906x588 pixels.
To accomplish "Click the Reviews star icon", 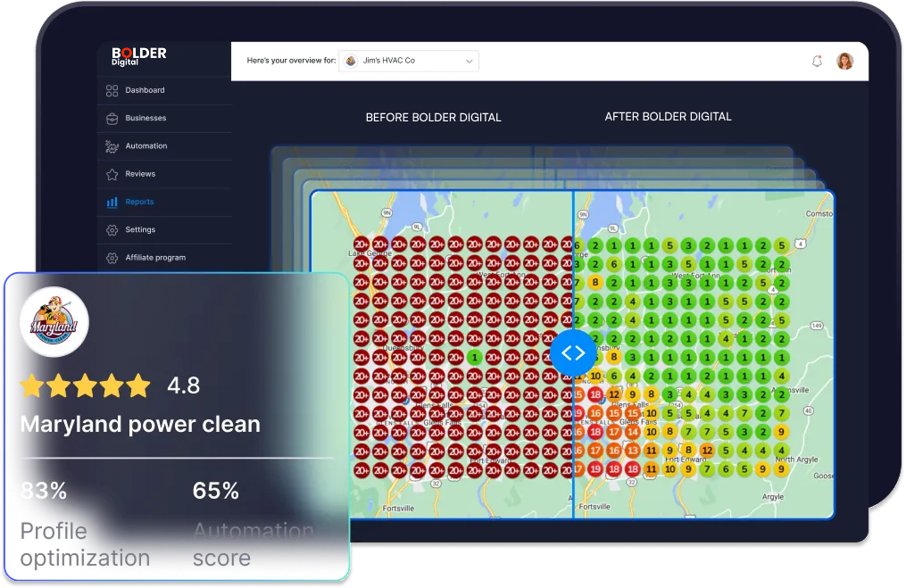I will coord(112,174).
